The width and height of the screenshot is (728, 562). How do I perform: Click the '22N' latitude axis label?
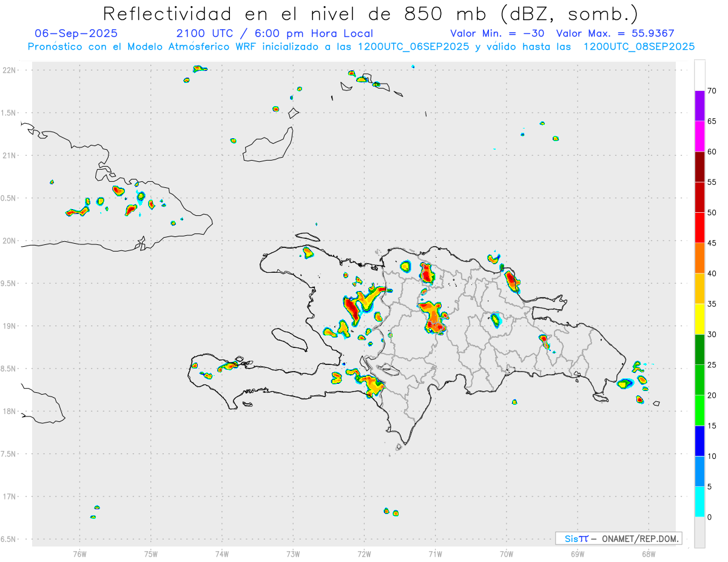[x=9, y=70]
